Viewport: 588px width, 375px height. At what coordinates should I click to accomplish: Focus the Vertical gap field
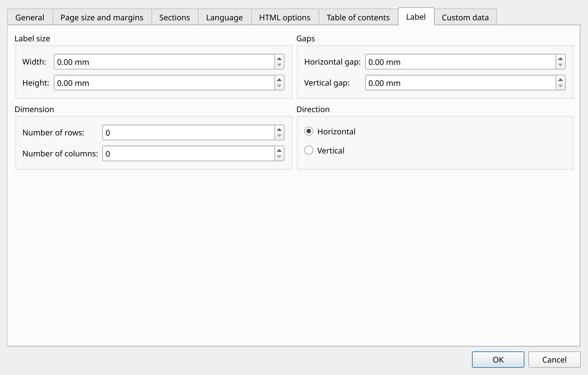pyautogui.click(x=461, y=83)
